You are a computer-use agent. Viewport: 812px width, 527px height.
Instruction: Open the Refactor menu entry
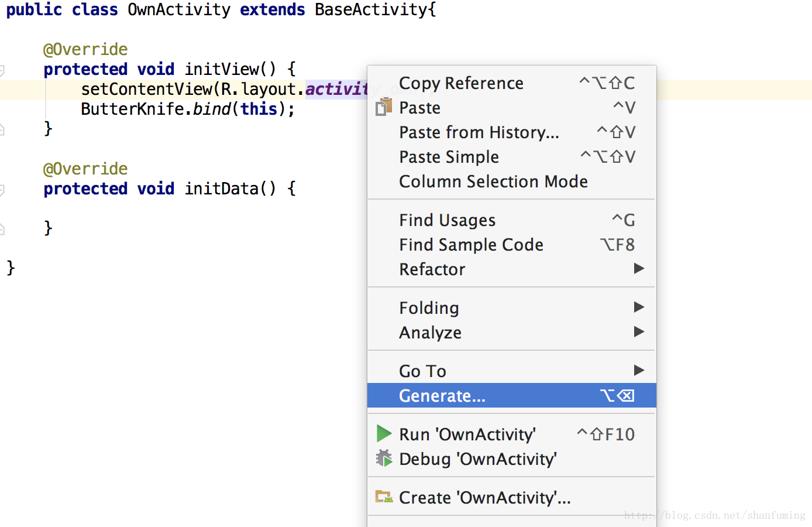(512, 269)
